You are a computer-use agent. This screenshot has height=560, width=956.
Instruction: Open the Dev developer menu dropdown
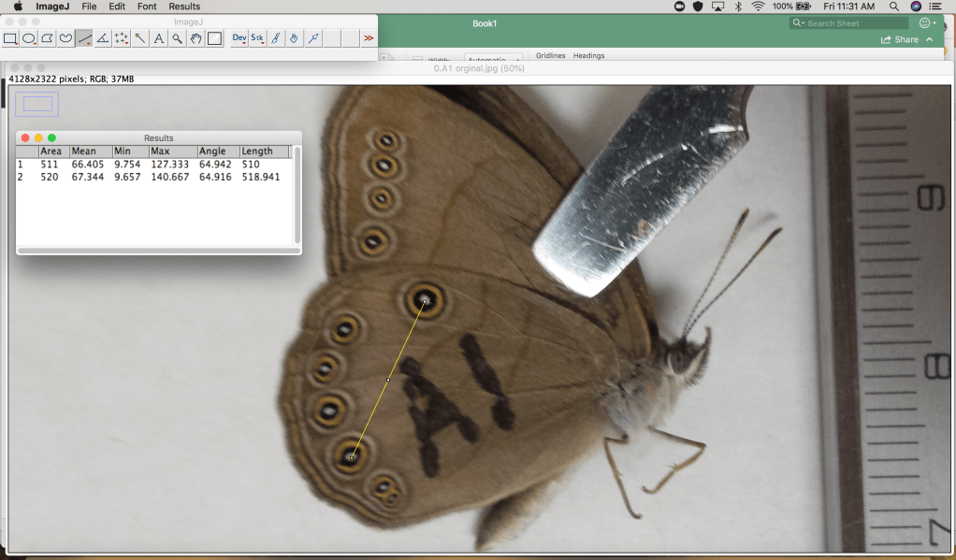[239, 38]
